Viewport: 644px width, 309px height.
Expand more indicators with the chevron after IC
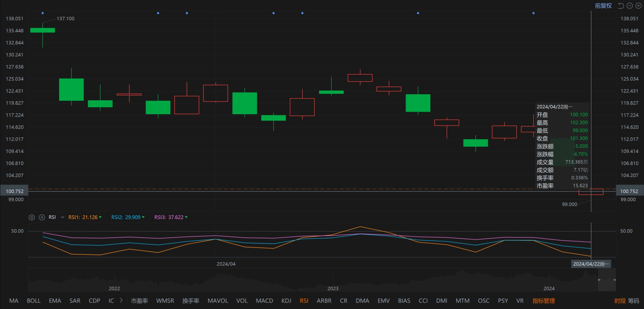point(121,300)
